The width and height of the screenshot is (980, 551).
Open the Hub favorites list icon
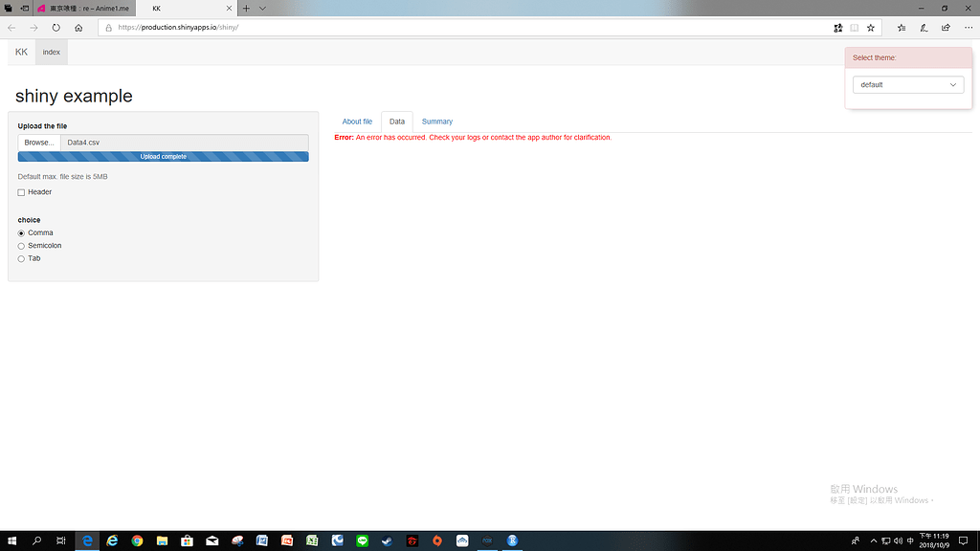pyautogui.click(x=902, y=27)
